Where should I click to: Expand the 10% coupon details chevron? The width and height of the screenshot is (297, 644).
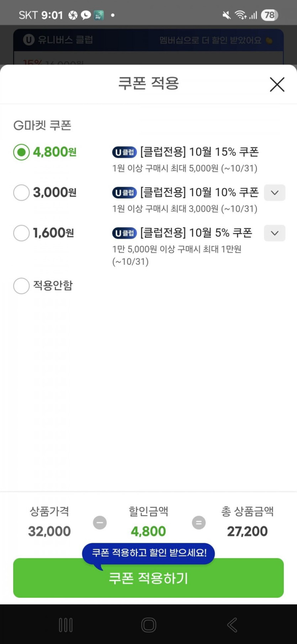(274, 193)
